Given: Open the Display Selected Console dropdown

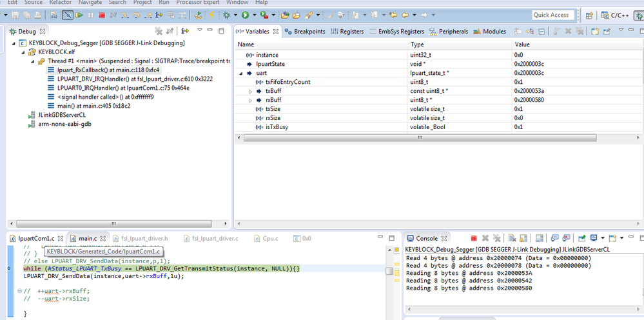Looking at the screenshot, I should [x=603, y=238].
